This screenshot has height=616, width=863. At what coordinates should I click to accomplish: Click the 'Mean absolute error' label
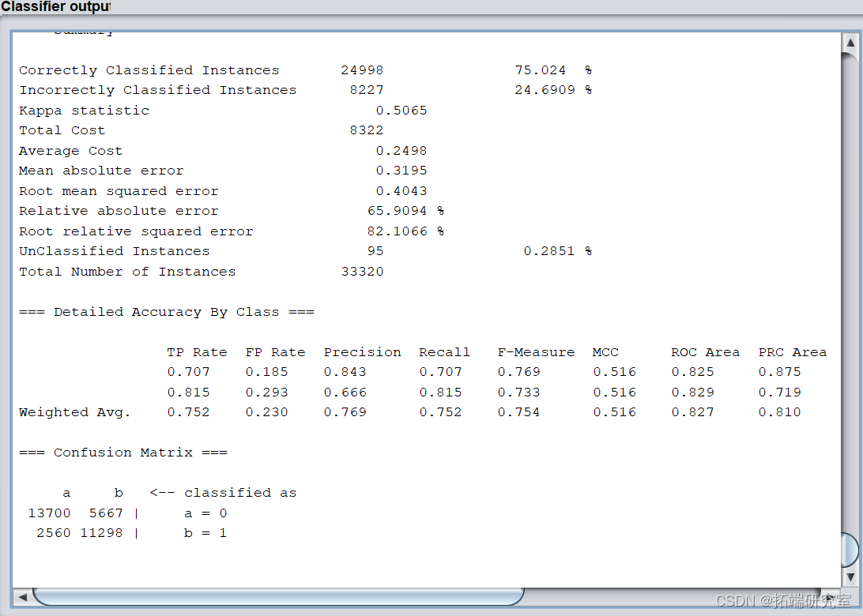click(101, 171)
